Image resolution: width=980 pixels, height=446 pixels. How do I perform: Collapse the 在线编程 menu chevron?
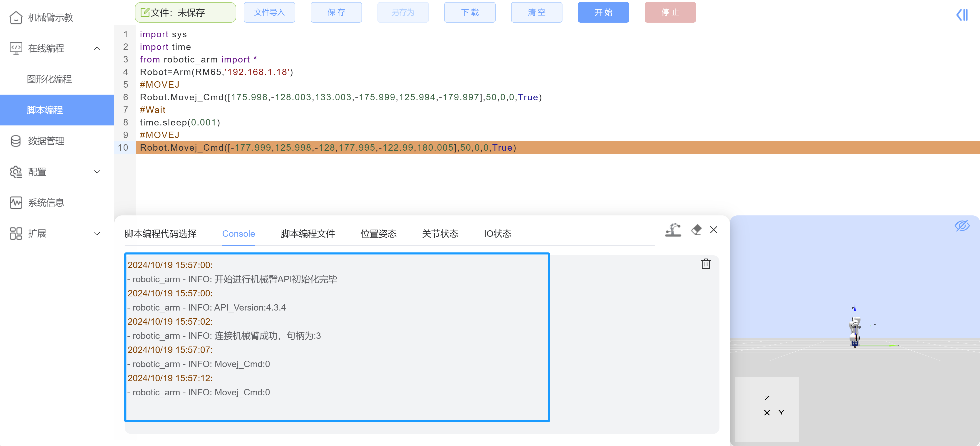(x=97, y=48)
